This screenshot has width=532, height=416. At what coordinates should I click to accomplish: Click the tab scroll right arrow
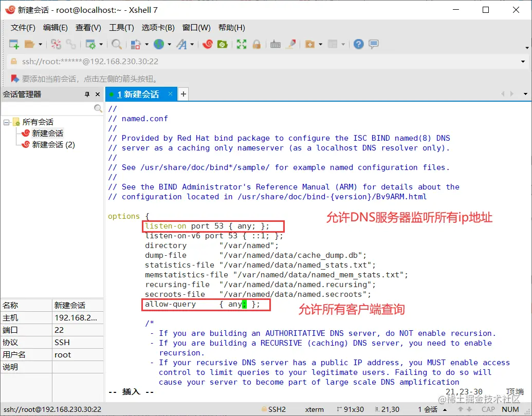point(511,94)
